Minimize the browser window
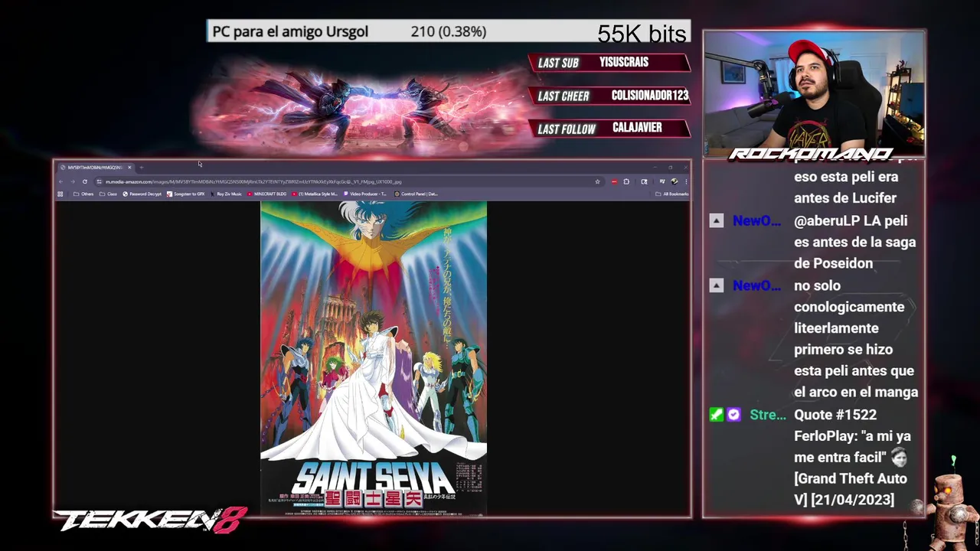This screenshot has width=980, height=551. pos(655,167)
